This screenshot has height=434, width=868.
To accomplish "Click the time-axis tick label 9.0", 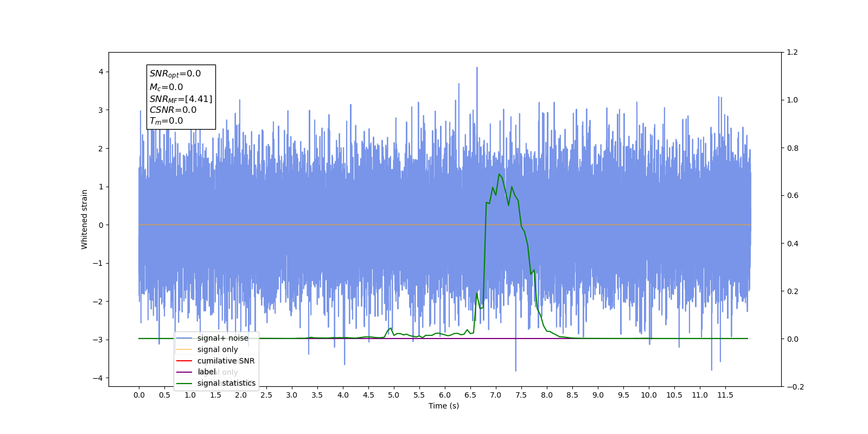I will pos(598,395).
